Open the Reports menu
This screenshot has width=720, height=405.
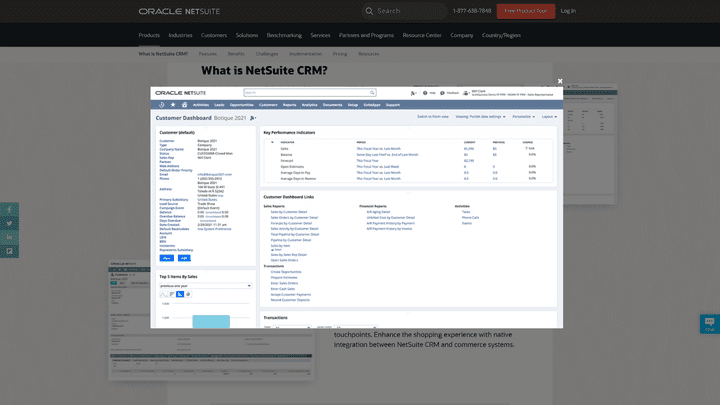(x=289, y=105)
